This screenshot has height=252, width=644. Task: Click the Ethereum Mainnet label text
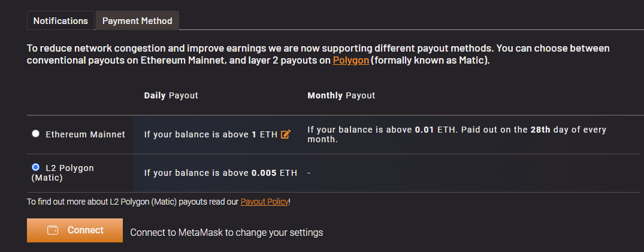tap(86, 134)
